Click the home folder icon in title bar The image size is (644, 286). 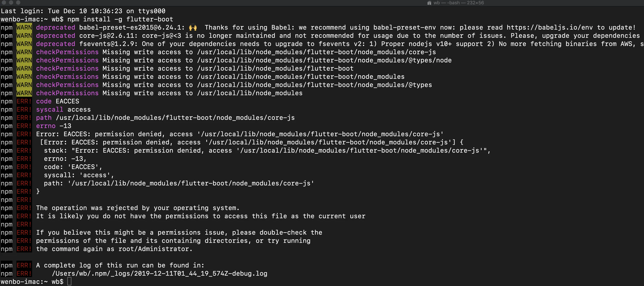[x=429, y=3]
